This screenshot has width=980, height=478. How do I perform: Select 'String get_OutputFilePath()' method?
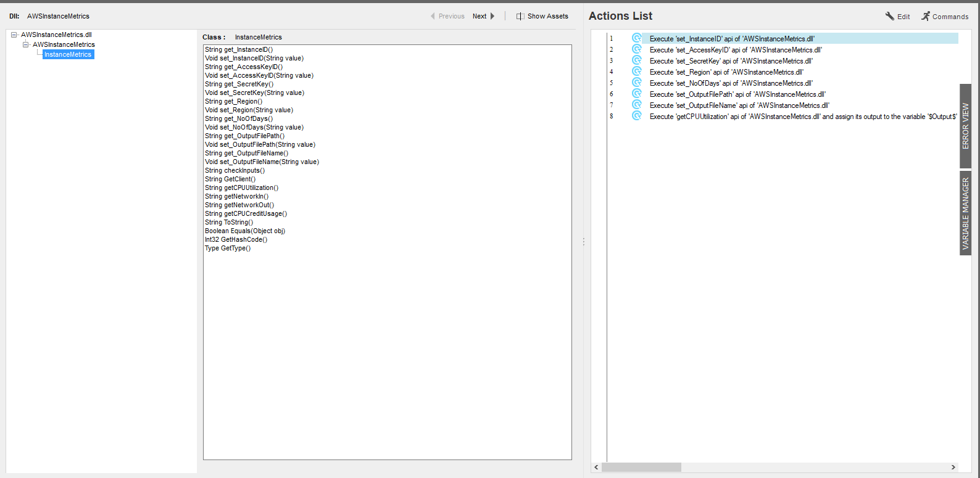click(245, 136)
